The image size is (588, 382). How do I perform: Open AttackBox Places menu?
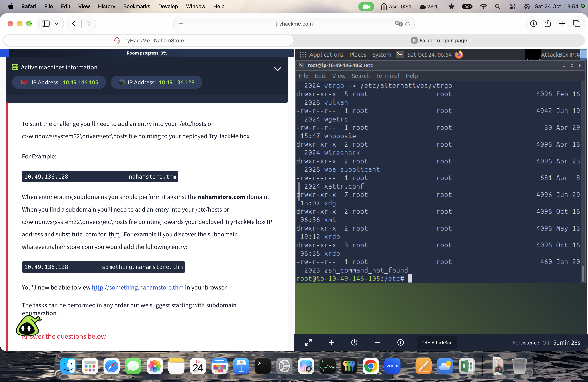357,55
